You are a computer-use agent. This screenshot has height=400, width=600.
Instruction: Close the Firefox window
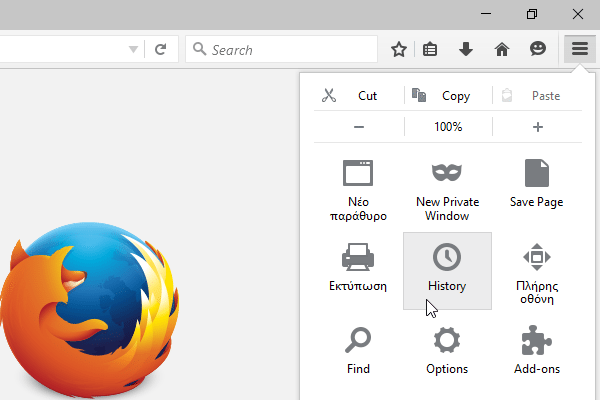[577, 14]
